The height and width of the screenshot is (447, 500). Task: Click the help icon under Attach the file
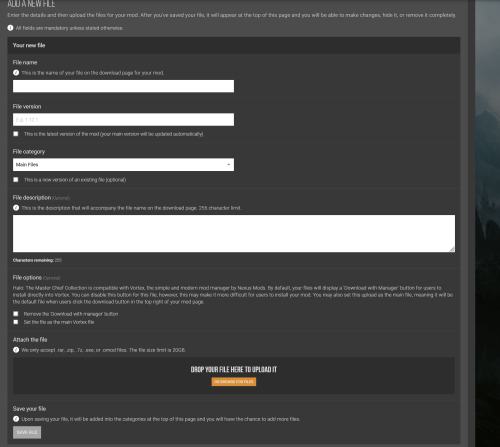pos(16,350)
